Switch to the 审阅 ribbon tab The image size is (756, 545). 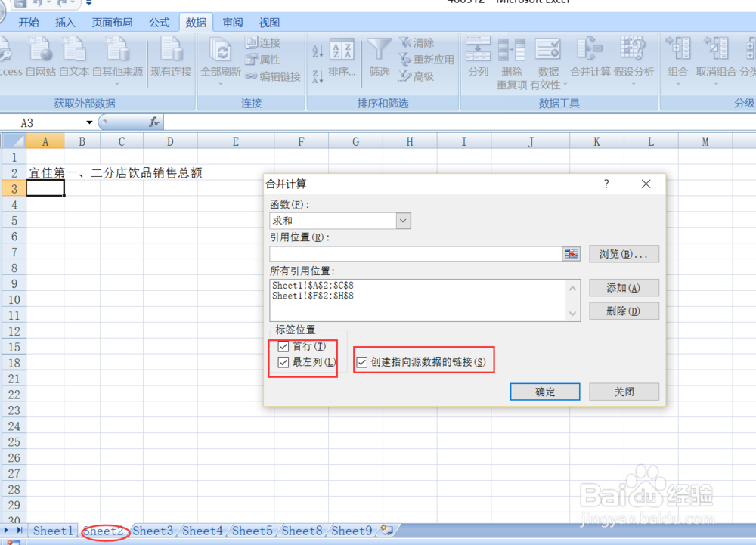(x=232, y=22)
